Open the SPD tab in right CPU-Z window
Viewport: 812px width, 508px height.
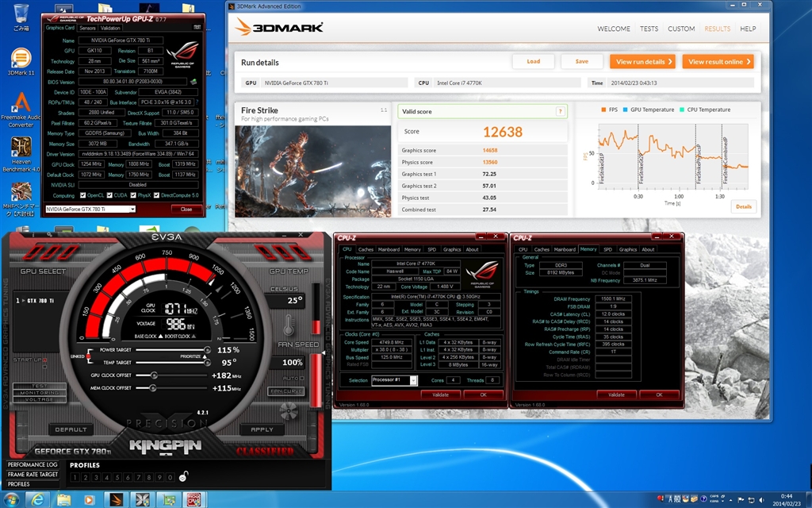click(x=608, y=249)
